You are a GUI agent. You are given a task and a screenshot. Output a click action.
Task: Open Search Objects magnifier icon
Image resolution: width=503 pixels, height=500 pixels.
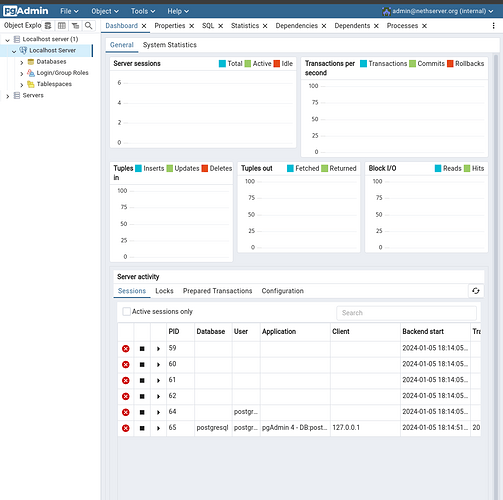point(89,26)
